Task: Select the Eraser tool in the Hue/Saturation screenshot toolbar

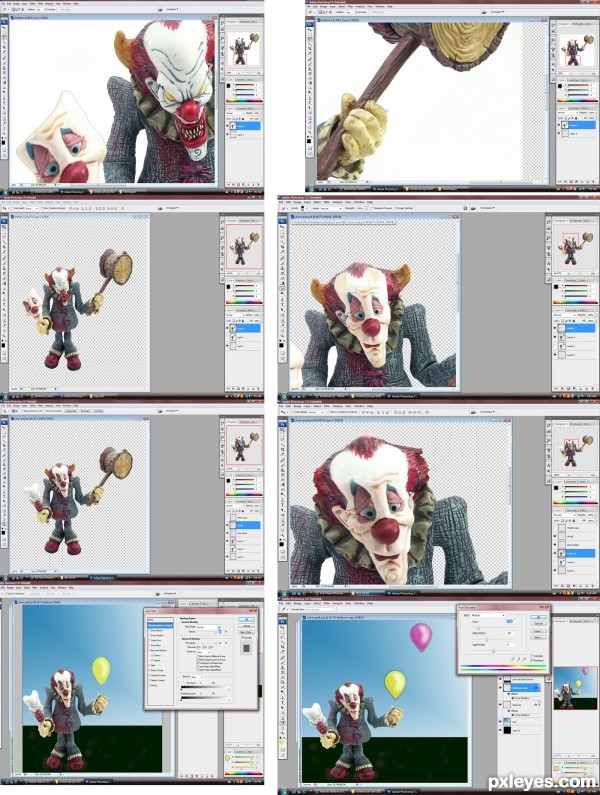Action: coord(283,677)
